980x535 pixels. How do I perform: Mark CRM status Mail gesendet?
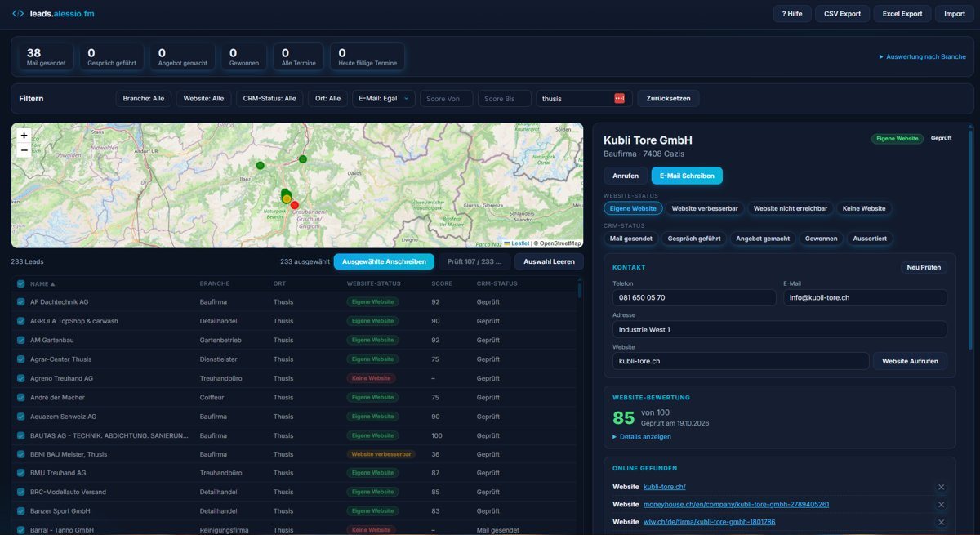(631, 239)
